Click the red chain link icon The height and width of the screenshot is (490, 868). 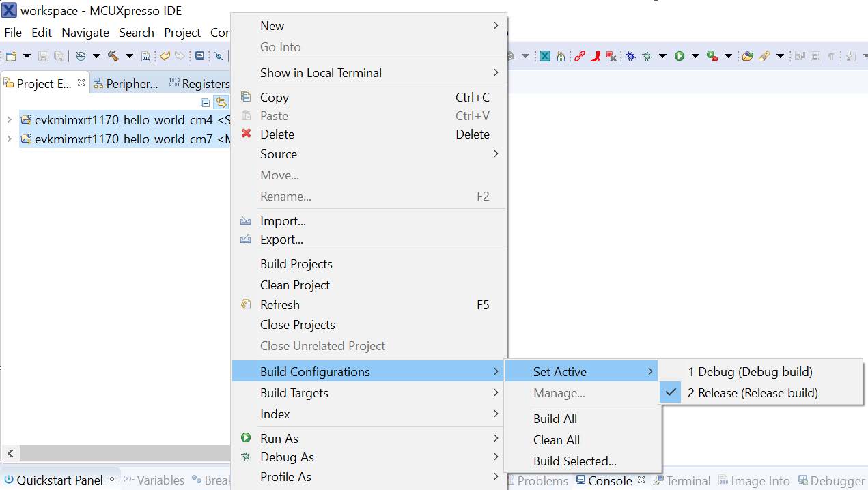(x=579, y=56)
